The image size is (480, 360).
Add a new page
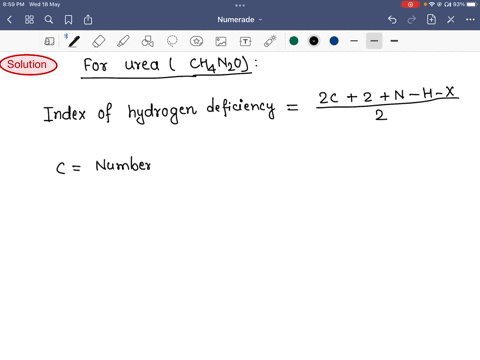[x=431, y=20]
